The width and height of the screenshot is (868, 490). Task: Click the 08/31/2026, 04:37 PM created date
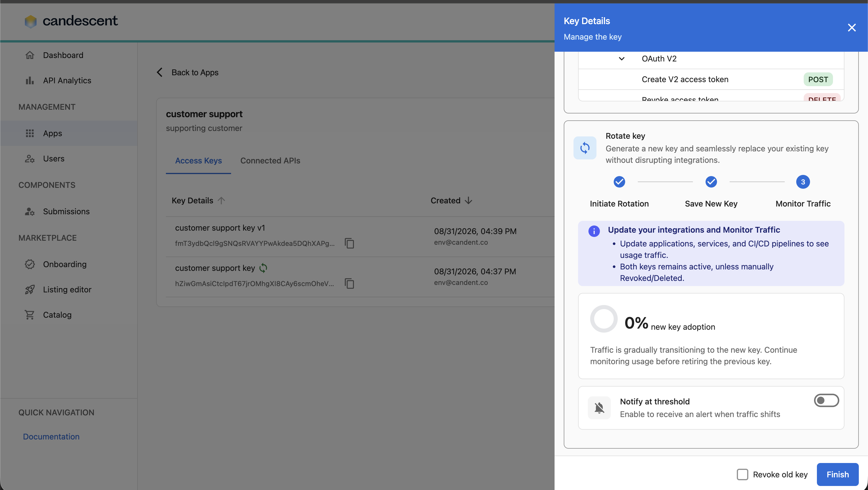475,271
